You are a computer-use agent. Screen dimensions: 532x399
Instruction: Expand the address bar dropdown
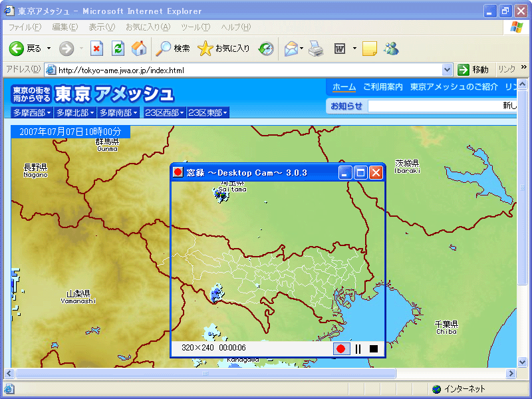click(447, 70)
